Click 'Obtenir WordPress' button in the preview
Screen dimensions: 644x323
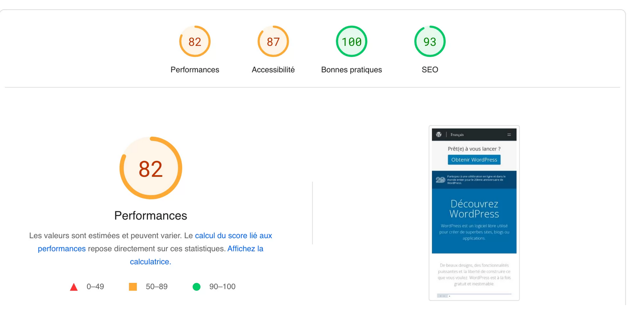[x=474, y=160]
